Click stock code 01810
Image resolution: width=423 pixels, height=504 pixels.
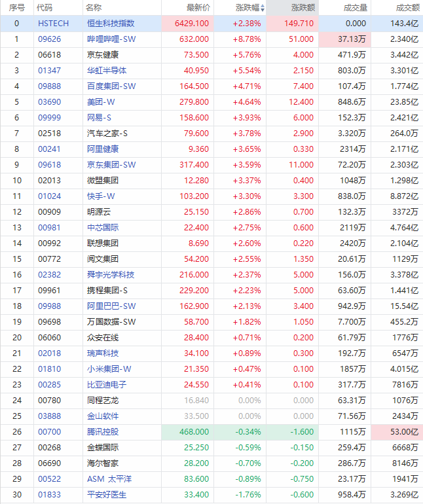point(50,369)
